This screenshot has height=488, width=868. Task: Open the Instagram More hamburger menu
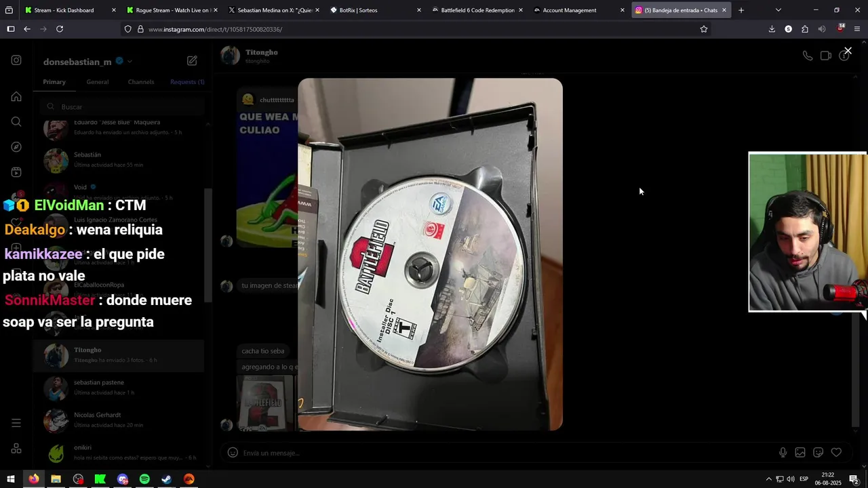(x=16, y=423)
